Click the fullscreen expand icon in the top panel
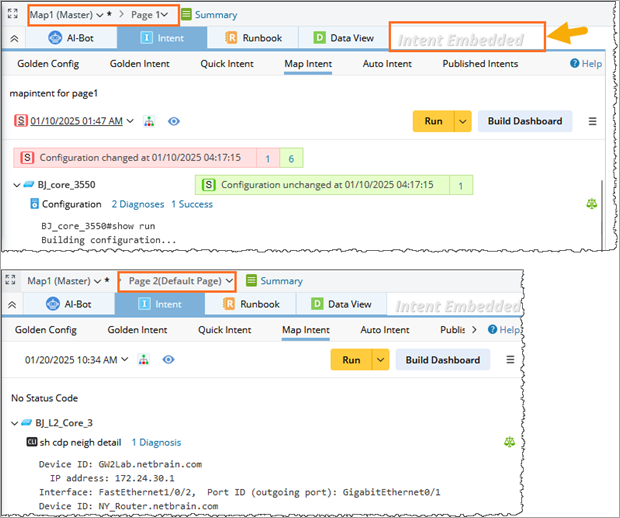620x518 pixels. pyautogui.click(x=13, y=13)
